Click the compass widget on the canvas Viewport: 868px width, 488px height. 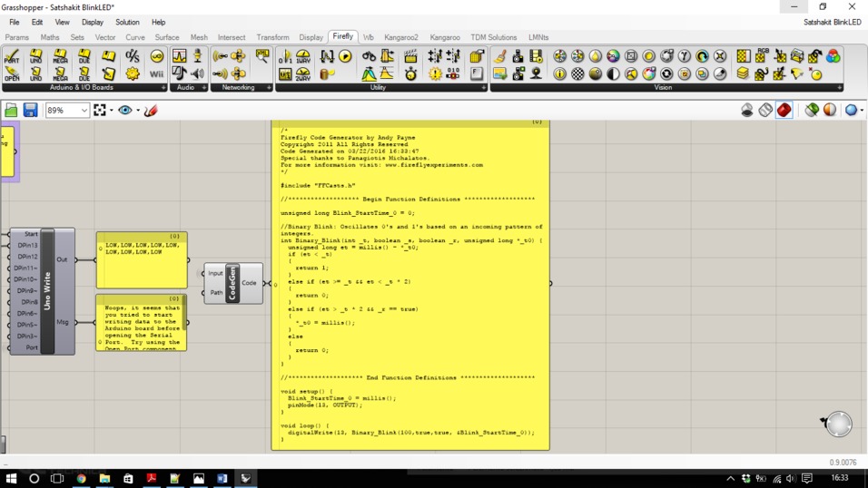(837, 425)
